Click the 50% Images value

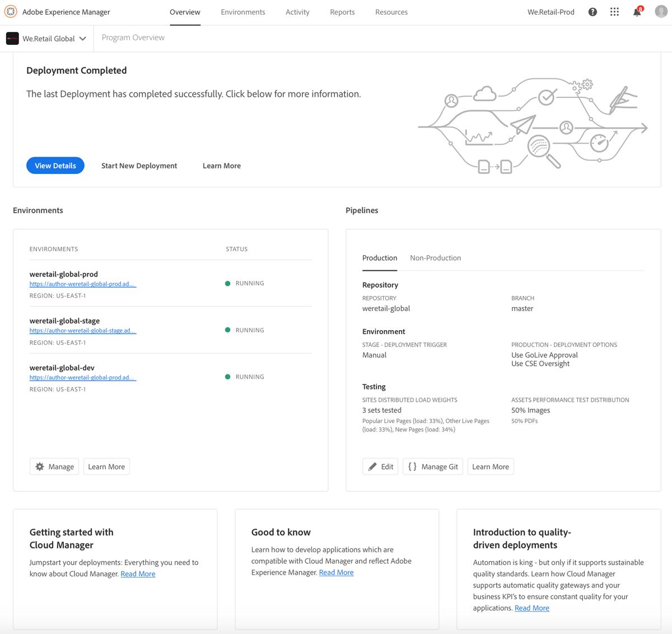click(x=531, y=410)
